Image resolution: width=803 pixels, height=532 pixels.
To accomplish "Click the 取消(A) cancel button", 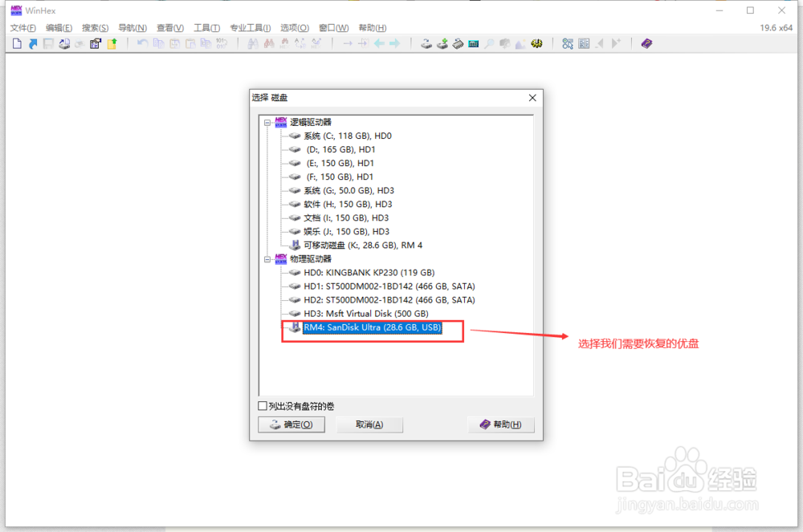I will 369,424.
